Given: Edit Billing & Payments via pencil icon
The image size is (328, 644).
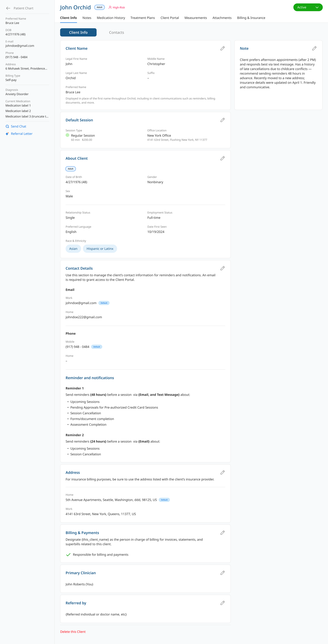Looking at the screenshot, I should (x=222, y=532).
